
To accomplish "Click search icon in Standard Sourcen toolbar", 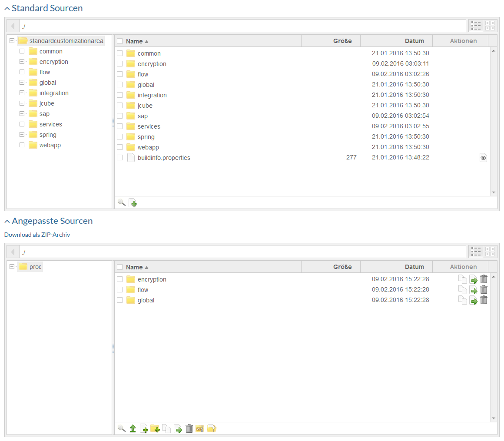I will 122,202.
